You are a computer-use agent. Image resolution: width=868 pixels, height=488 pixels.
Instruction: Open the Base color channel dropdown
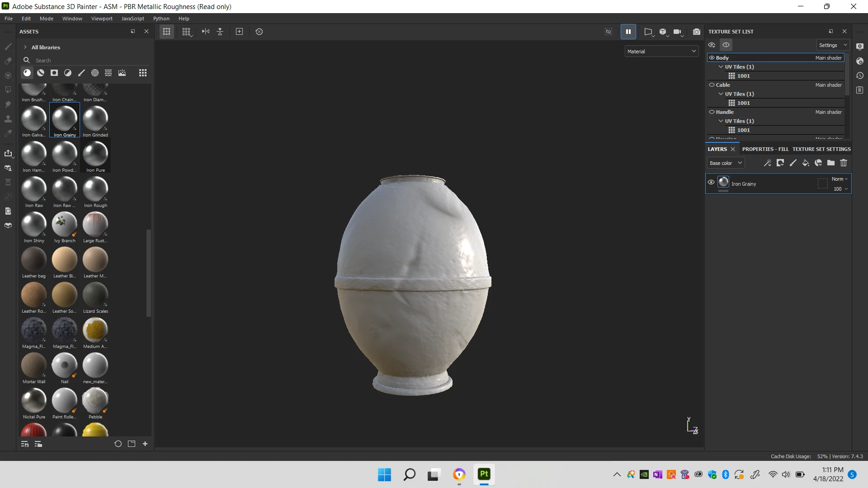point(726,163)
